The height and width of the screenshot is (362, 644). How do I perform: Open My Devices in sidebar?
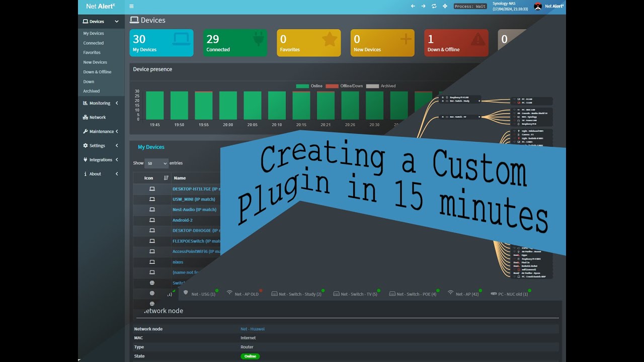pyautogui.click(x=94, y=33)
